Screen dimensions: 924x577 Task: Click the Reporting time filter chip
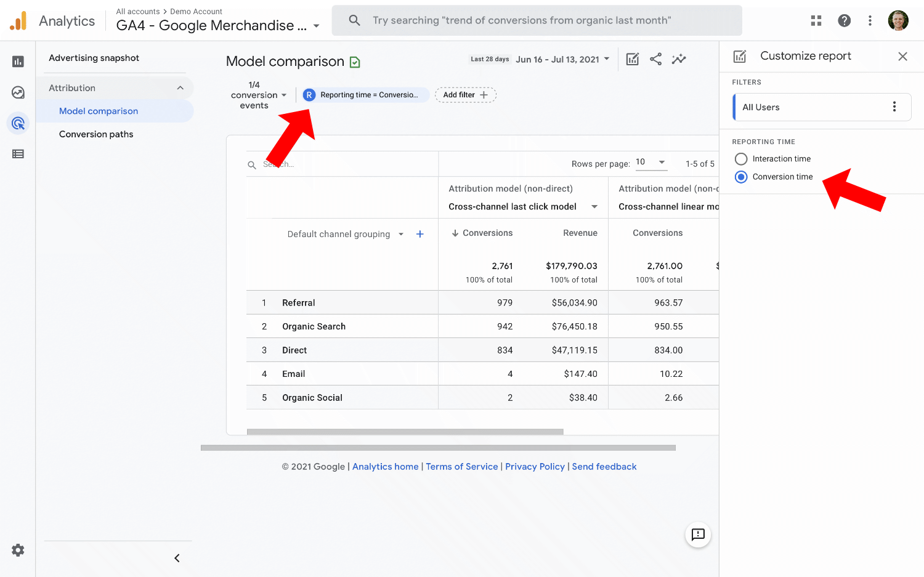(x=365, y=95)
